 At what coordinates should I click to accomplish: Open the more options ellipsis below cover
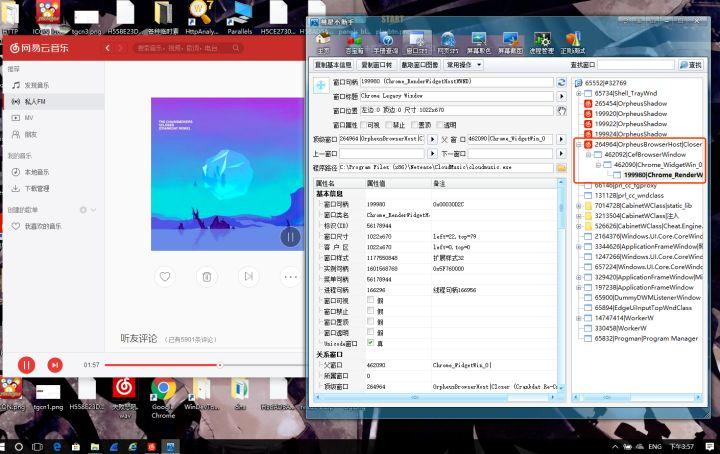290,276
